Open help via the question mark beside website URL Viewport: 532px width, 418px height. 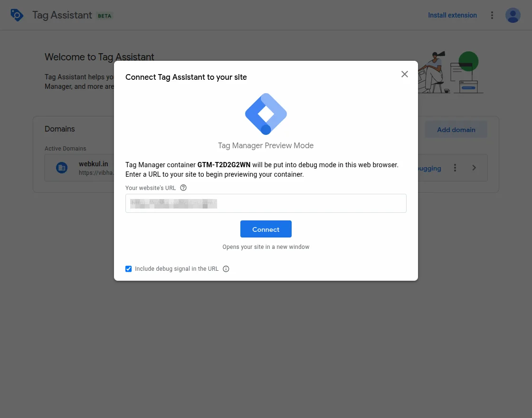click(x=183, y=188)
